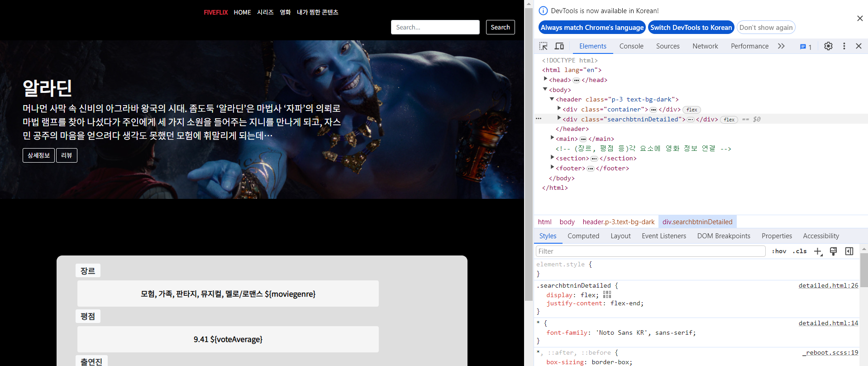This screenshot has height=366, width=868.
Task: Open 내가 찜한 콘텐츠 navigation link
Action: (x=317, y=12)
